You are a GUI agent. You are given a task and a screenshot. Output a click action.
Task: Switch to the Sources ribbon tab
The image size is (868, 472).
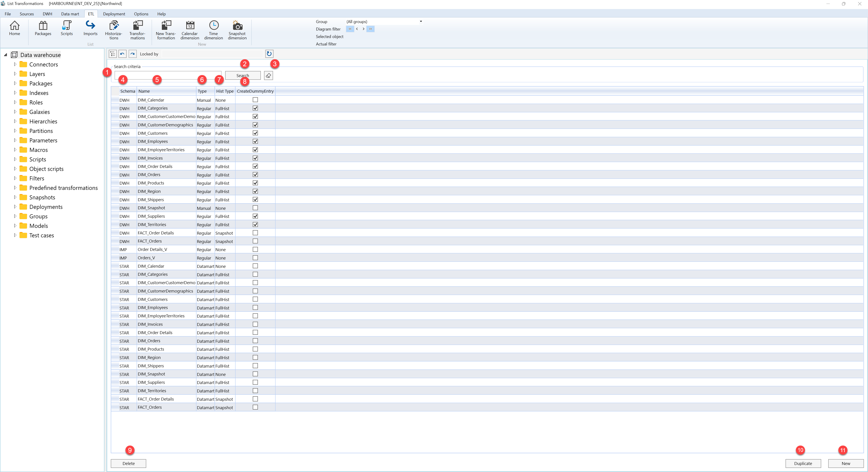click(x=27, y=14)
